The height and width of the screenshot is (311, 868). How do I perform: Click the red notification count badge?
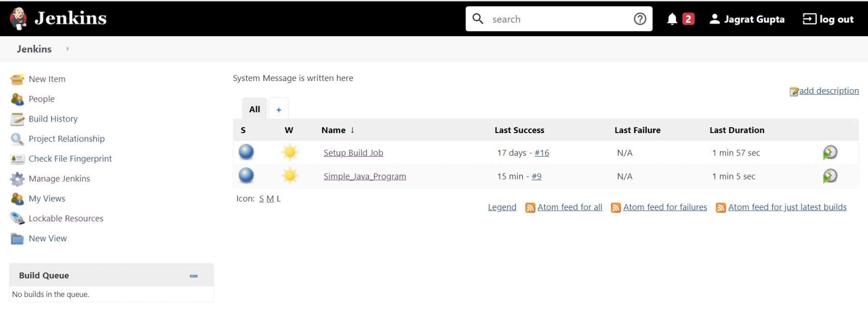689,19
